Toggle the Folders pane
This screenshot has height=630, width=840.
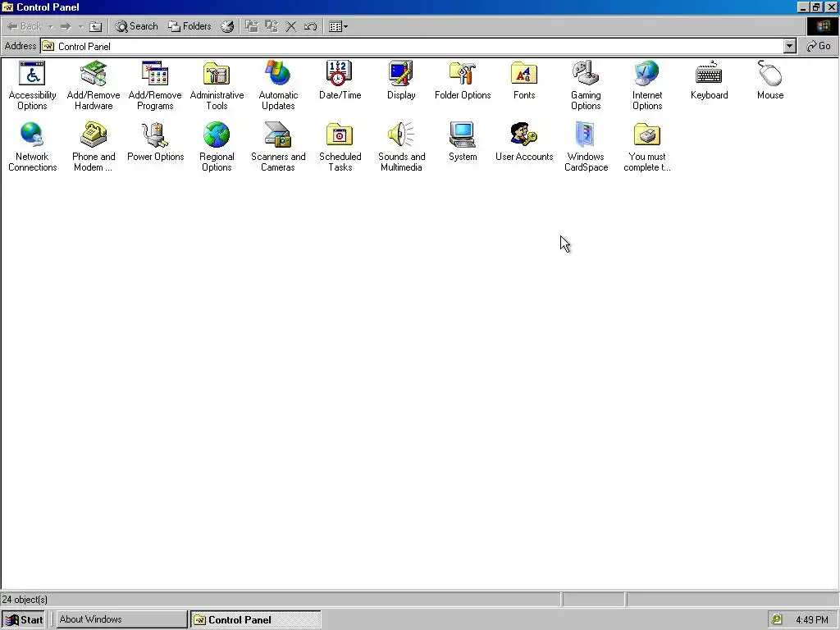189,26
